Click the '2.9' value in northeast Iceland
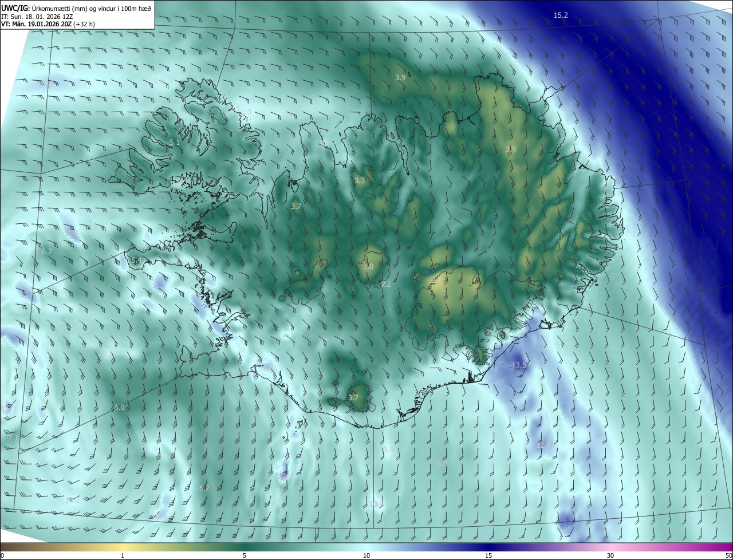Image resolution: width=733 pixels, height=560 pixels. [x=511, y=149]
